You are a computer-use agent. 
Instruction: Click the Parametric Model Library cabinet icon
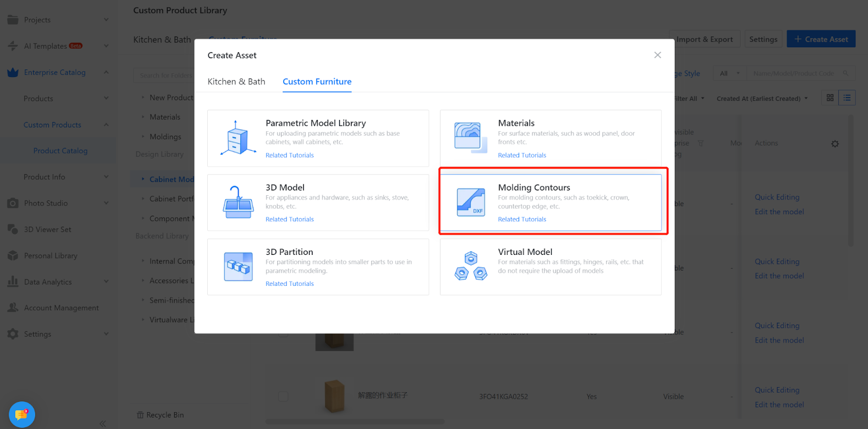(238, 138)
